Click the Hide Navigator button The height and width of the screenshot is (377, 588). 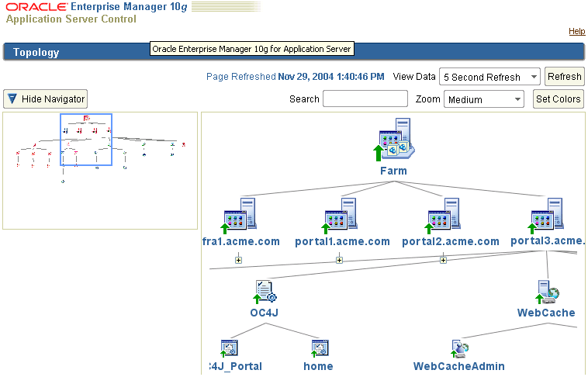point(45,99)
